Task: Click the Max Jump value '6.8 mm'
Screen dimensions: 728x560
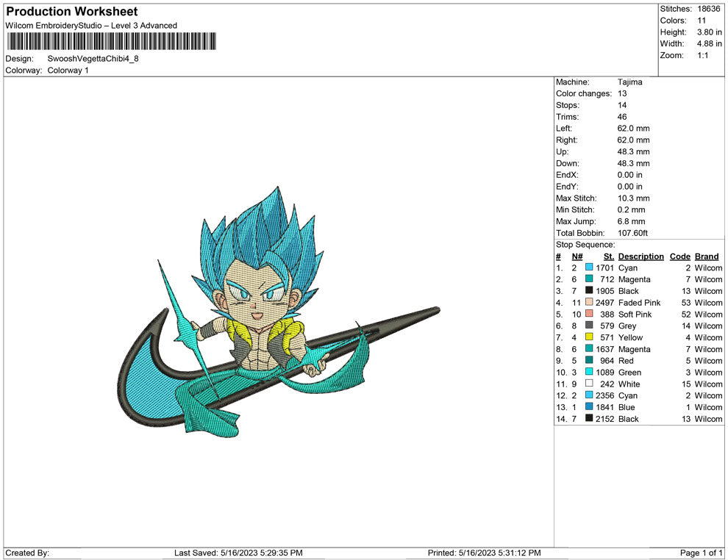Action: click(632, 221)
